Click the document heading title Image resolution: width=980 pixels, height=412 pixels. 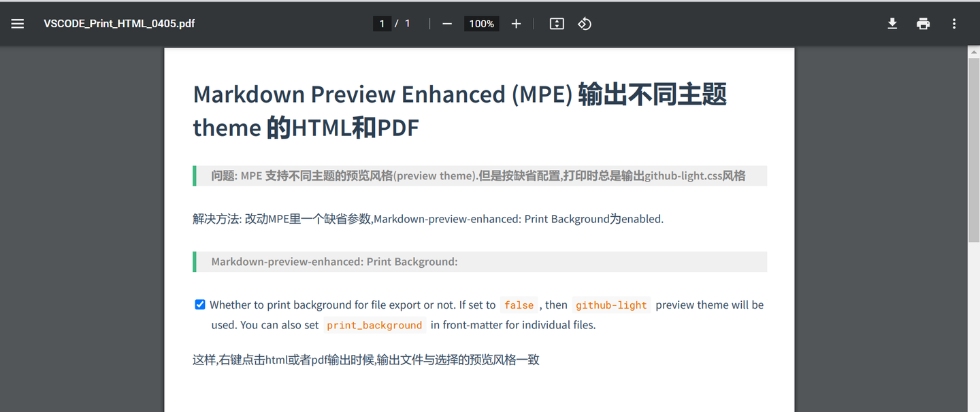pyautogui.click(x=460, y=110)
